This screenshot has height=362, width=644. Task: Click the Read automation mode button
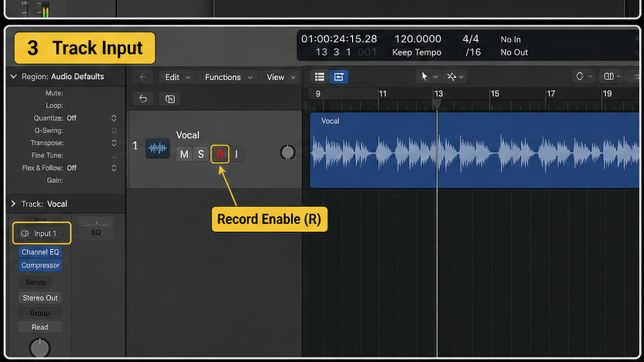point(40,327)
